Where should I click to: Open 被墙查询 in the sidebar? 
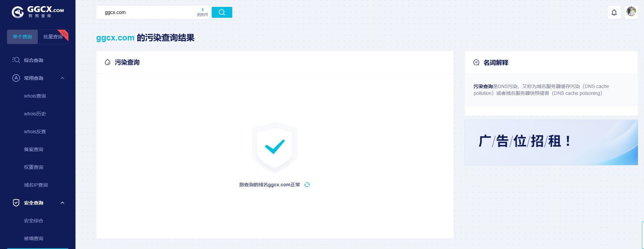pyautogui.click(x=34, y=238)
